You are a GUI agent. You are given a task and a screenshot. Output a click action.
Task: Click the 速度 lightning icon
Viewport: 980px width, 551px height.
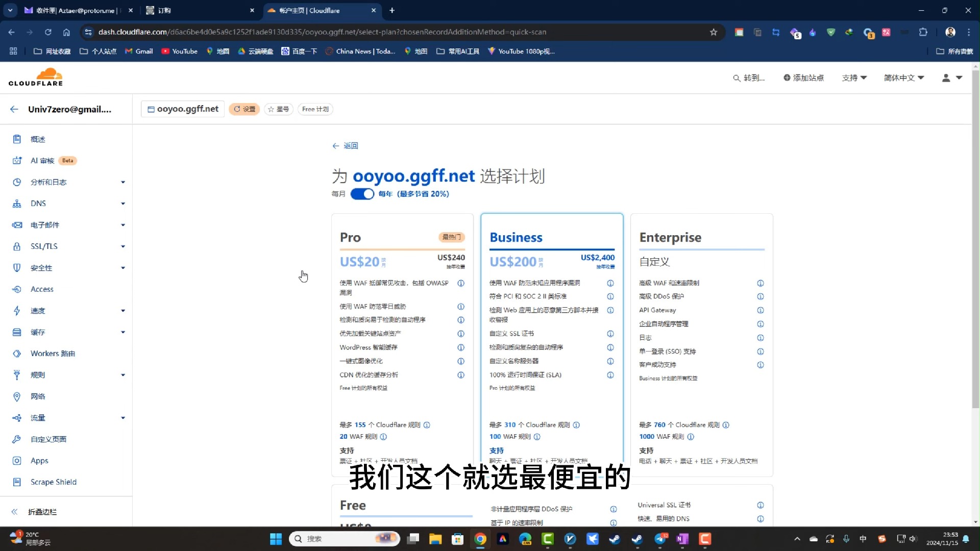point(17,311)
